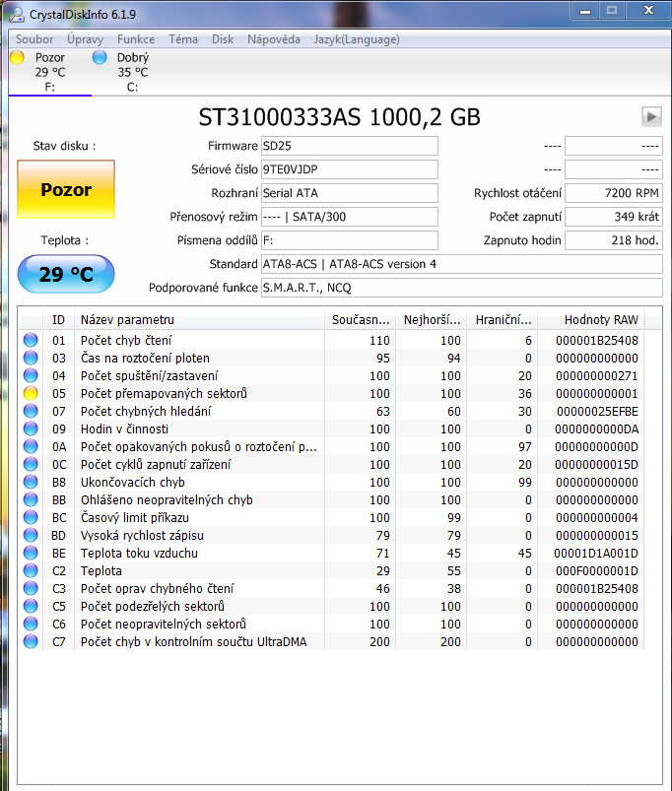
Task: Open the Téma menu
Action: pos(182,39)
